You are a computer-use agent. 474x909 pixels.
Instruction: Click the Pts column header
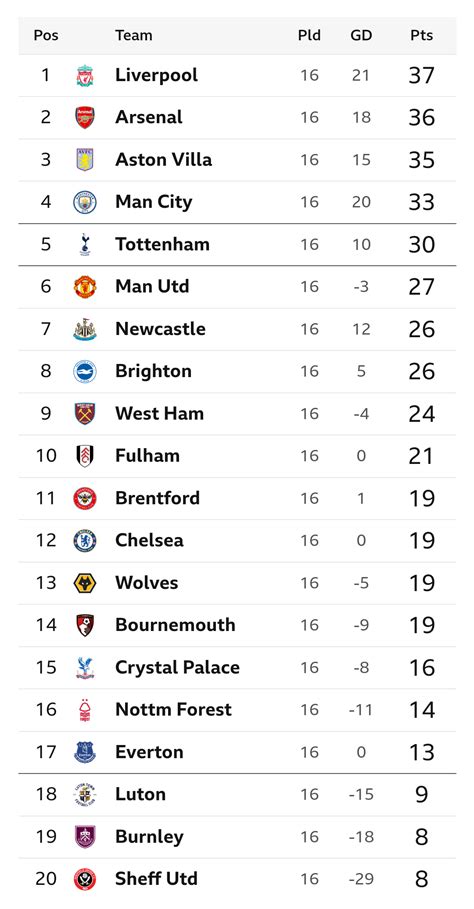click(421, 35)
